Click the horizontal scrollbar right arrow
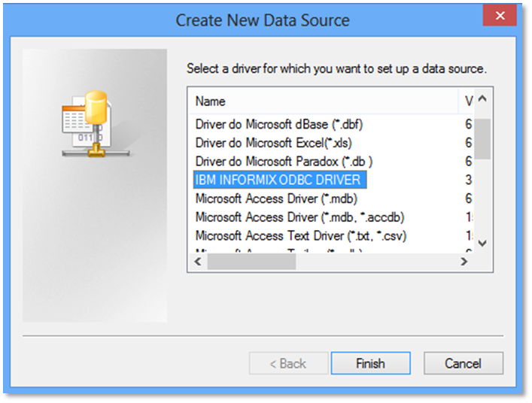The image size is (532, 403). [464, 262]
